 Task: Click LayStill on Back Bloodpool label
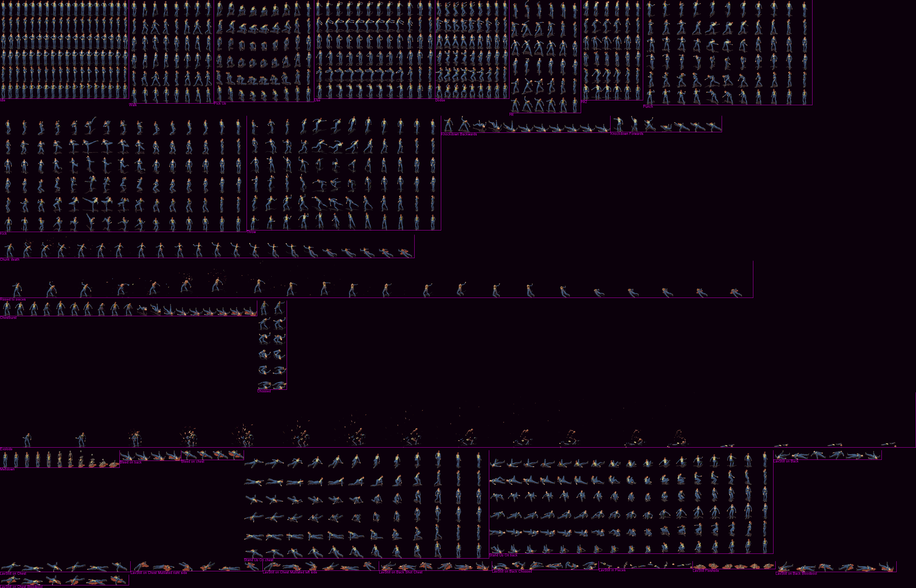pos(796,573)
